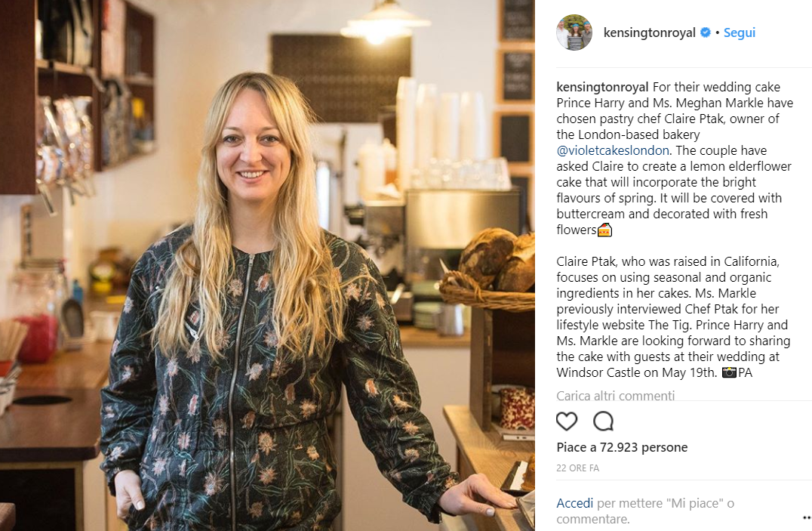Click Accedi to log in
This screenshot has height=531, width=812.
(x=575, y=503)
